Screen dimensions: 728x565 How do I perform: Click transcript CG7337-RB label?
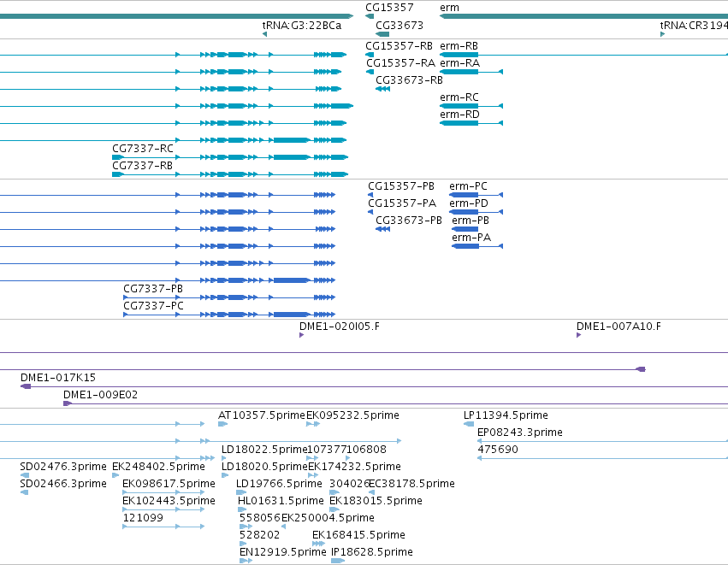[x=142, y=166]
